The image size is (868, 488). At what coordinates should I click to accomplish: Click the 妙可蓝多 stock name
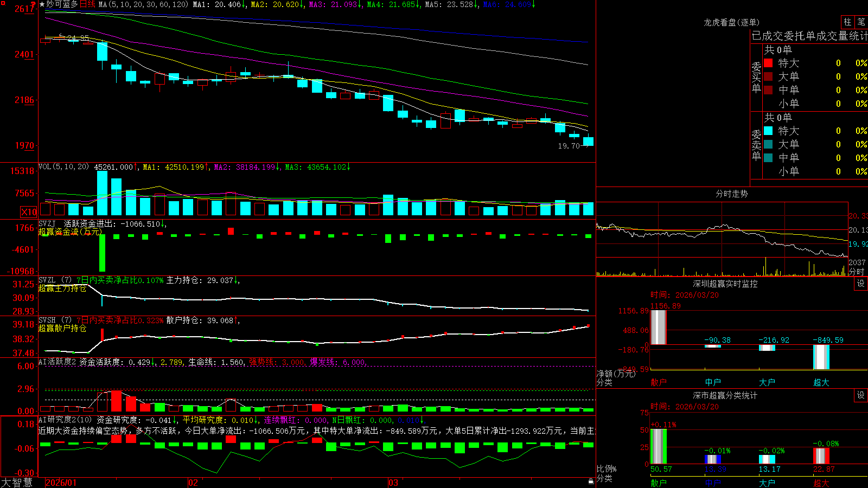point(62,4)
